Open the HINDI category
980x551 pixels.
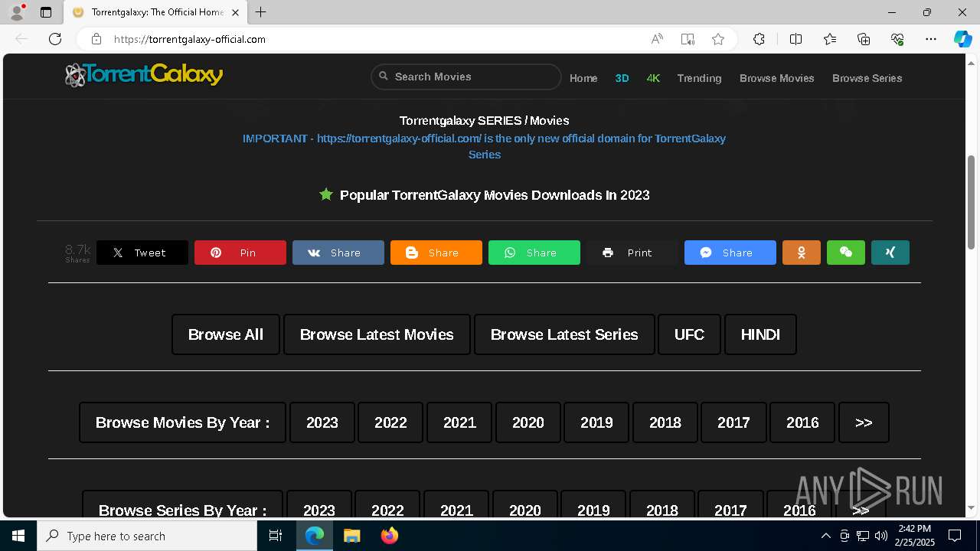click(x=760, y=334)
